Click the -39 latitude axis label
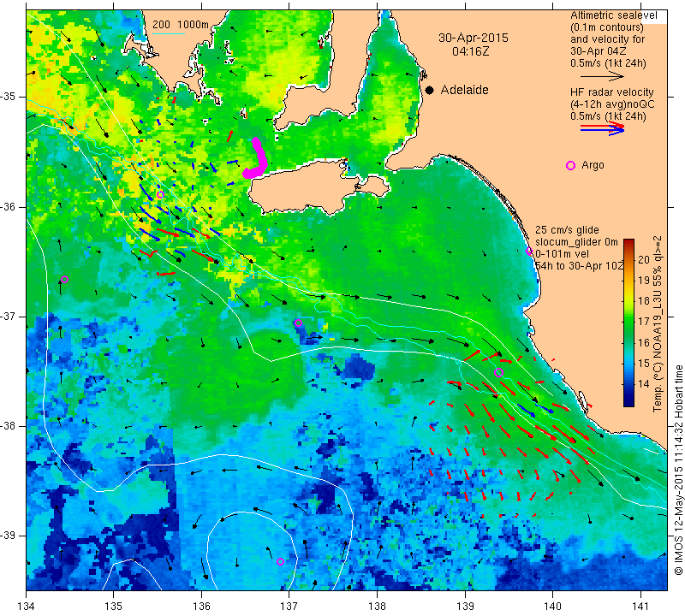 coord(9,536)
